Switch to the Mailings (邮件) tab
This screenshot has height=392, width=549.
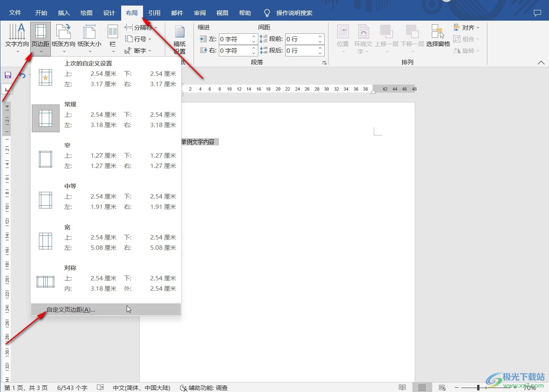point(177,13)
